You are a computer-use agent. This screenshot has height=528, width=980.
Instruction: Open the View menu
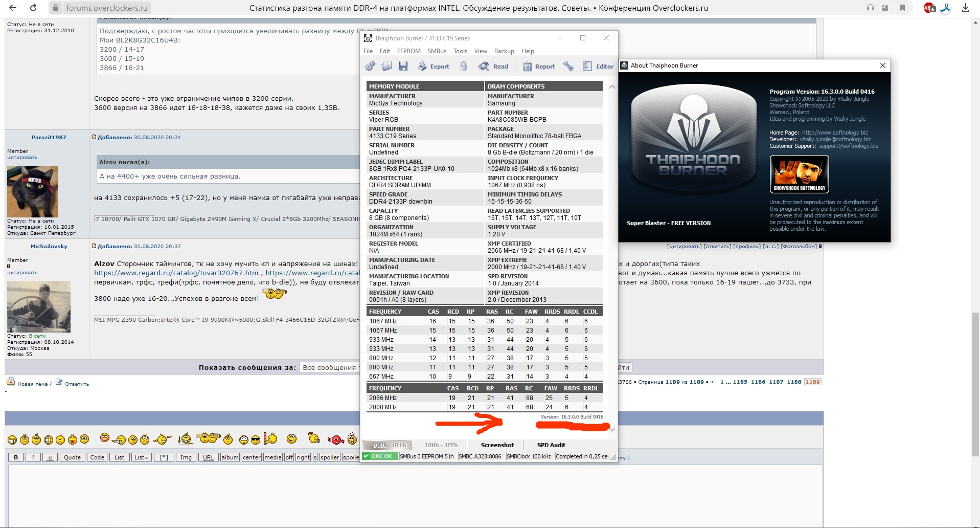tap(481, 51)
